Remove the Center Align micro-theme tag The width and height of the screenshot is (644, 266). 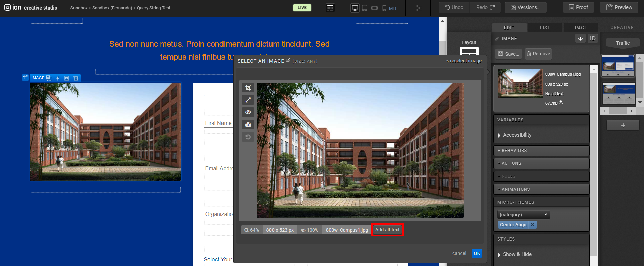(x=532, y=225)
